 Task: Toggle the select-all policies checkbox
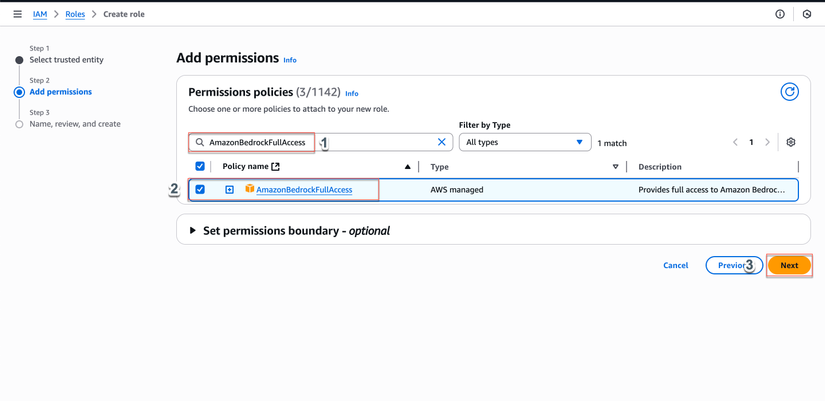[x=200, y=166]
